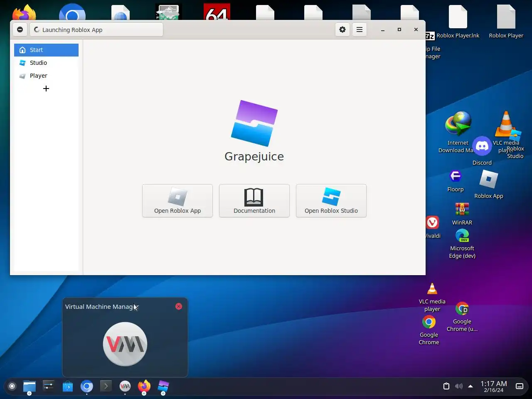Open Firefox from the taskbar

(x=144, y=386)
